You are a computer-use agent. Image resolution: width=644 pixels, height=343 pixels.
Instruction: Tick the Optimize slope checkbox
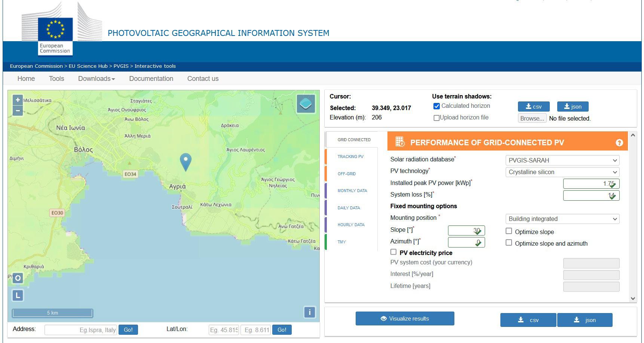pyautogui.click(x=509, y=231)
